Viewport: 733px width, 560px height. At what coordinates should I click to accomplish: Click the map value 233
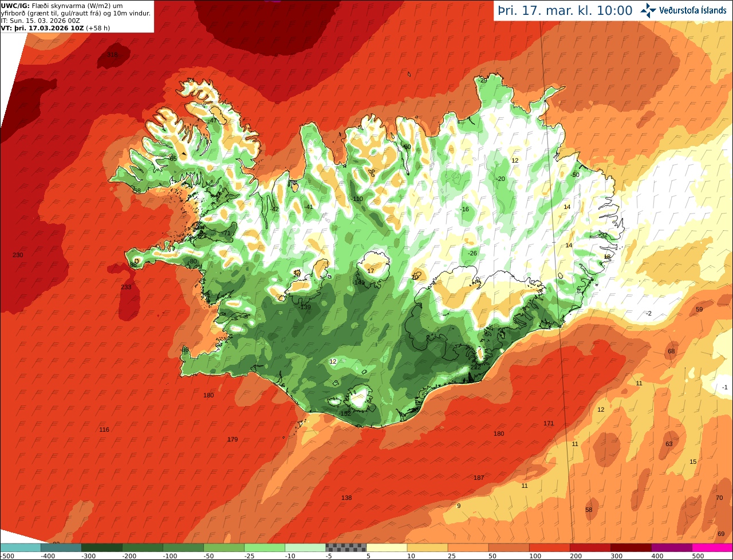[126, 287]
